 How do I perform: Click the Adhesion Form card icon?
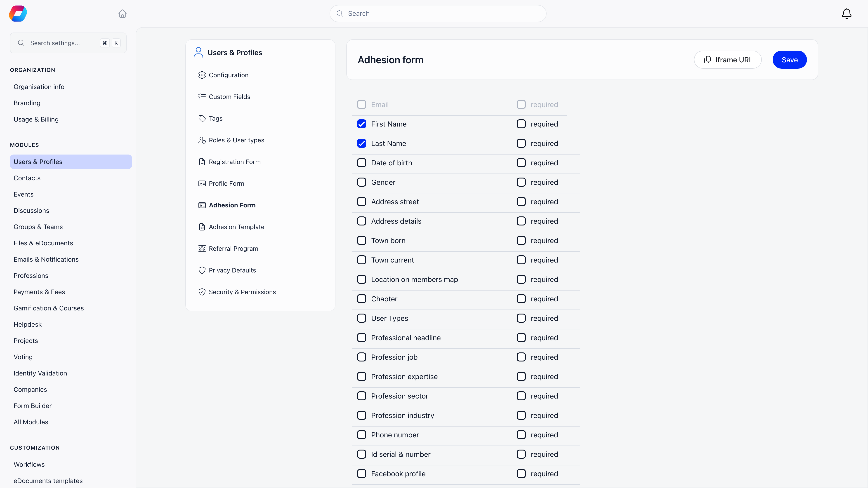(202, 205)
